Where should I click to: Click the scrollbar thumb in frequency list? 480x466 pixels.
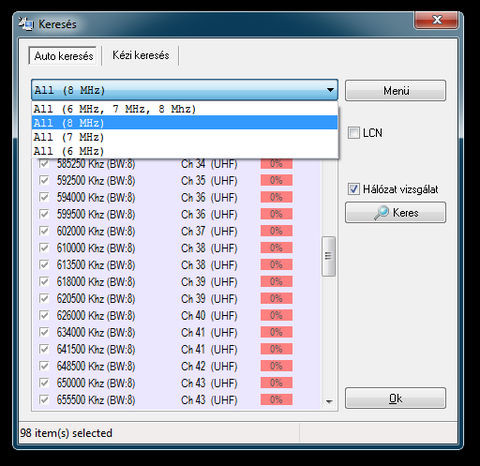click(328, 256)
